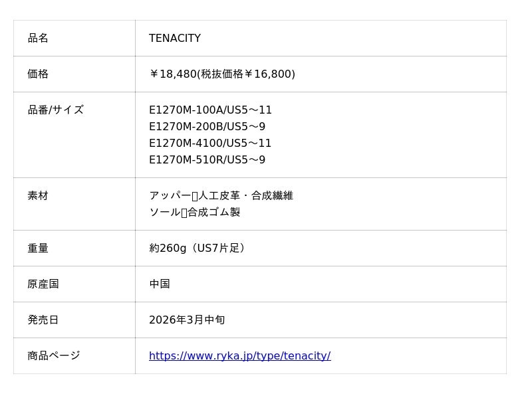Click the 商品ページ row label
This screenshot has height=394, width=532.
click(54, 356)
